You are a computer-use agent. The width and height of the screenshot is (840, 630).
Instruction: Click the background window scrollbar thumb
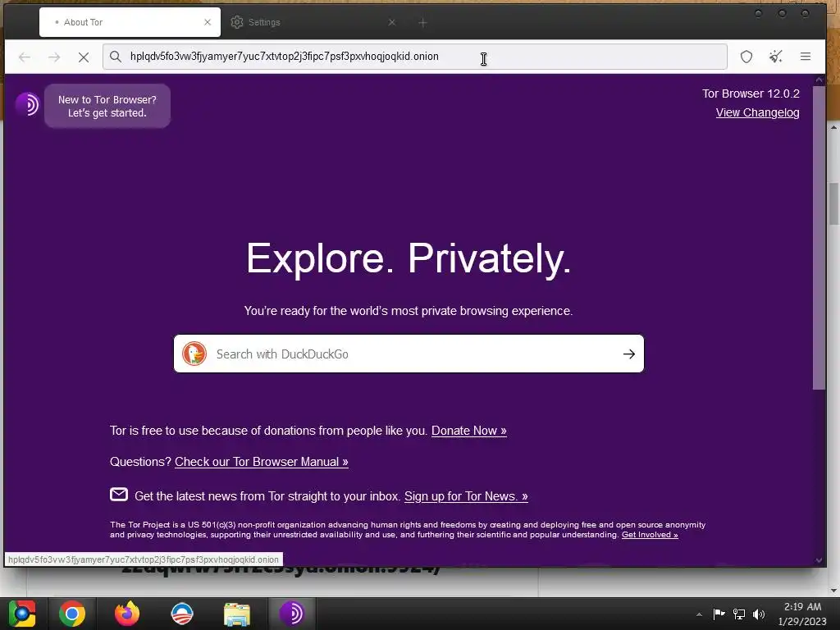pos(834,204)
